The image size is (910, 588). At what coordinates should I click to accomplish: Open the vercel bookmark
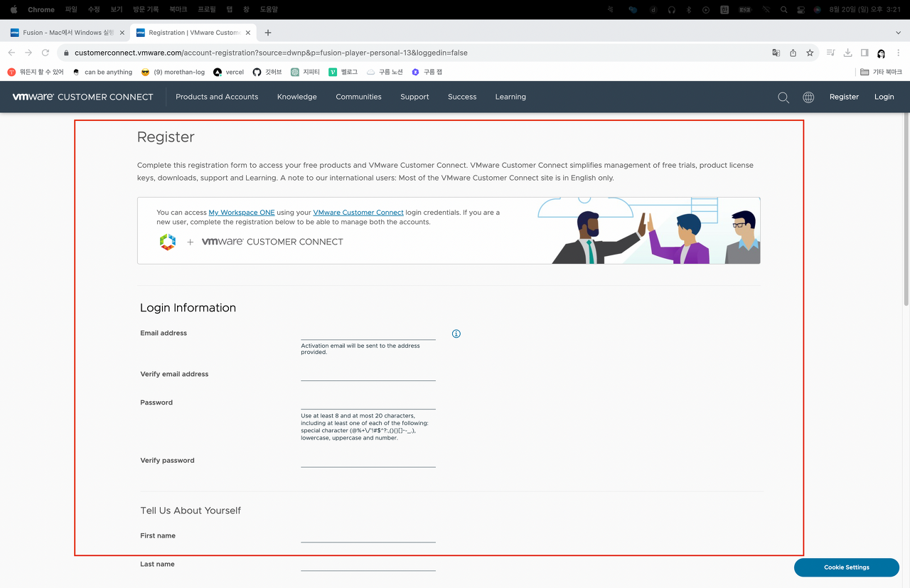pos(228,72)
